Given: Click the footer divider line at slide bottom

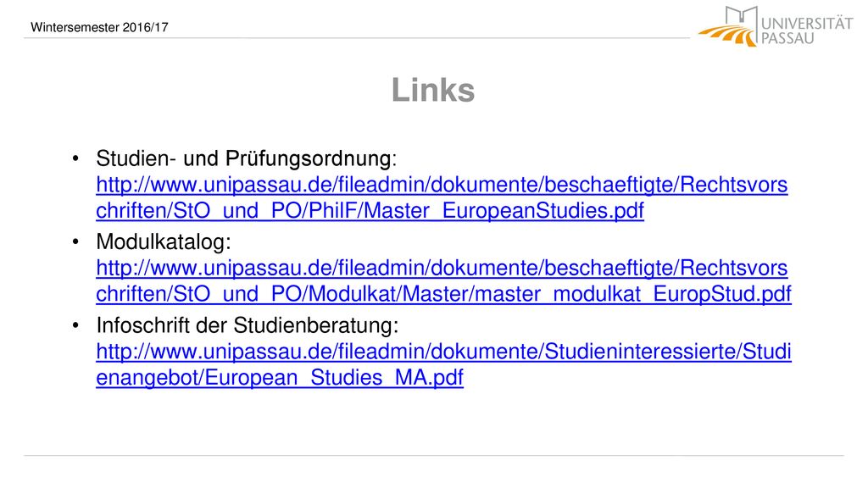Looking at the screenshot, I should tap(434, 456).
